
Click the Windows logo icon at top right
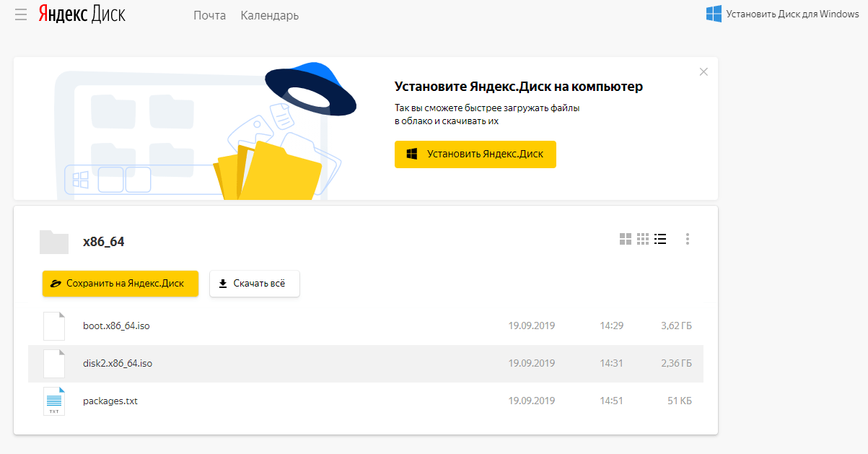click(714, 14)
